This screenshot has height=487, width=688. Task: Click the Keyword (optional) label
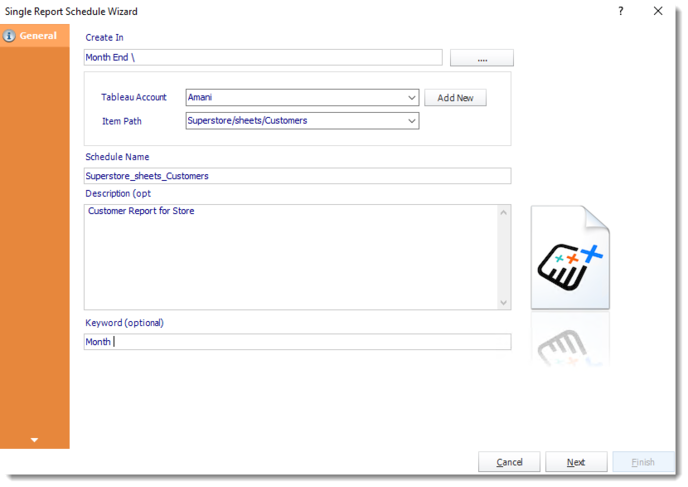125,322
